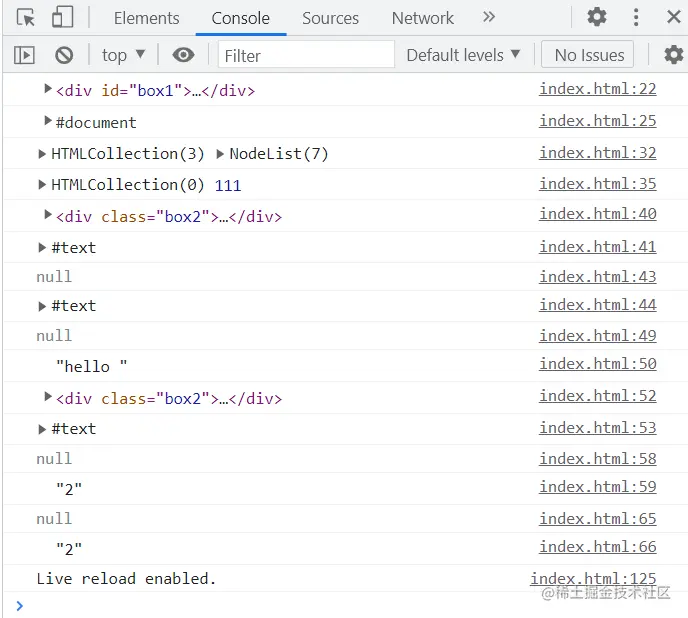Open source link index.html:35
Image resolution: width=688 pixels, height=618 pixels.
tap(598, 183)
